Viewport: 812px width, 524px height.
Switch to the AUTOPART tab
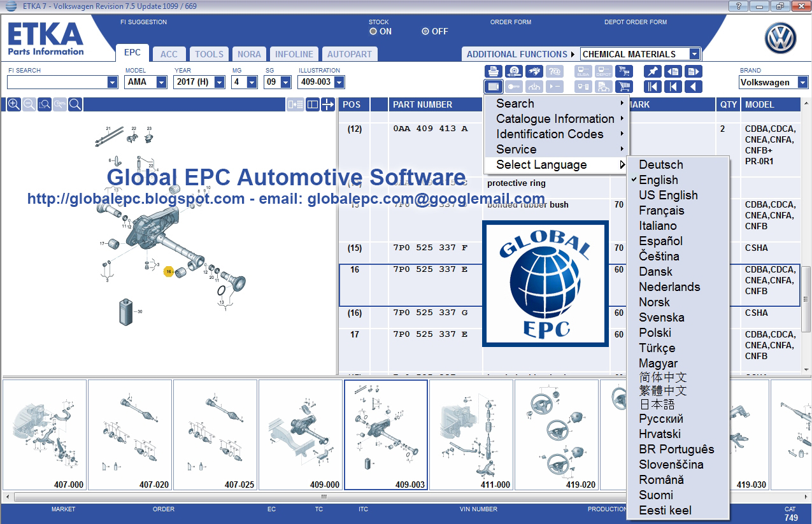(350, 54)
